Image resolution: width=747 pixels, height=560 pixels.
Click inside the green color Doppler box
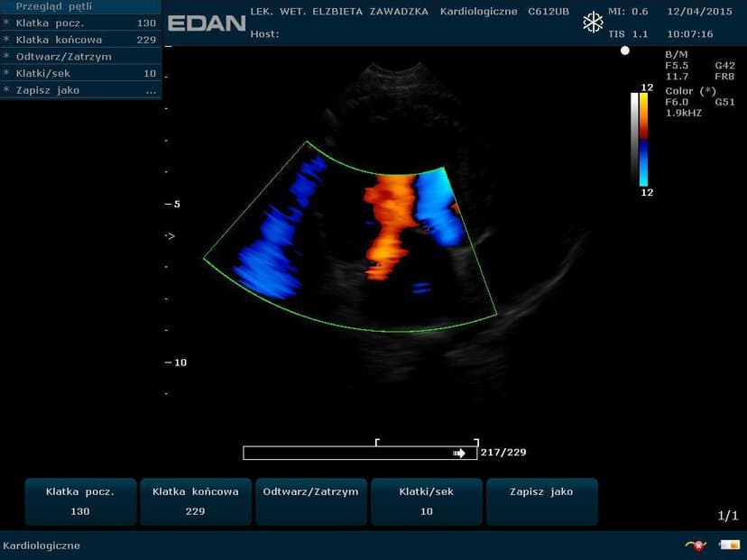[x=350, y=236]
